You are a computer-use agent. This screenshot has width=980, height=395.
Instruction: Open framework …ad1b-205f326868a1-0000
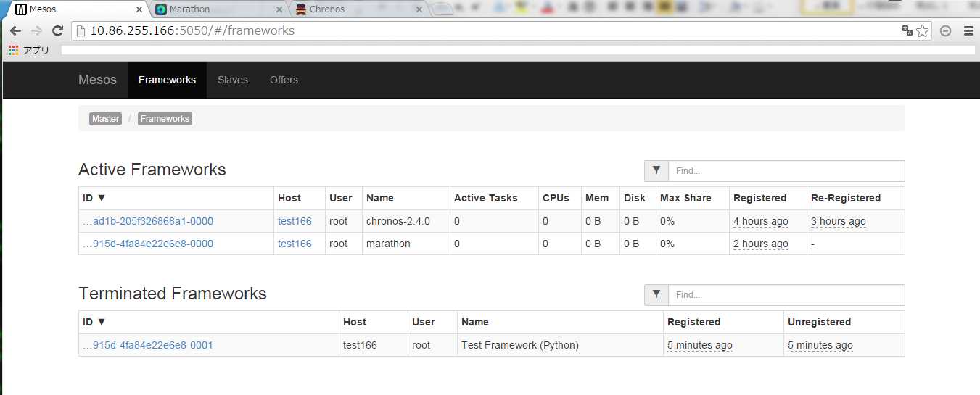pyautogui.click(x=148, y=221)
